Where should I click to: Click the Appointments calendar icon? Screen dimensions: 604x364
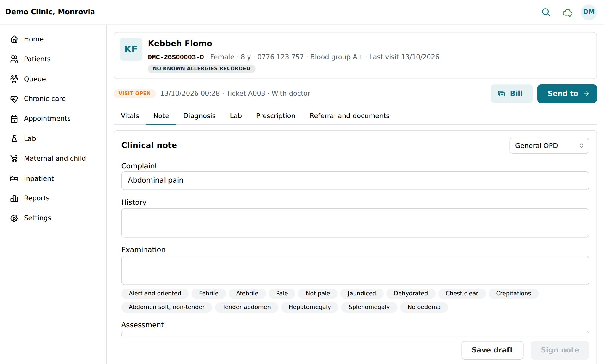tap(14, 119)
